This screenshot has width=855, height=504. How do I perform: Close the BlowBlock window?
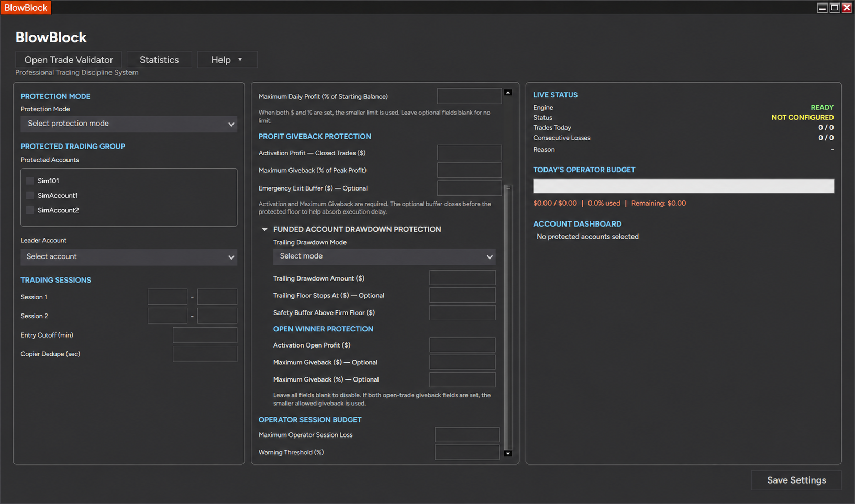[847, 7]
